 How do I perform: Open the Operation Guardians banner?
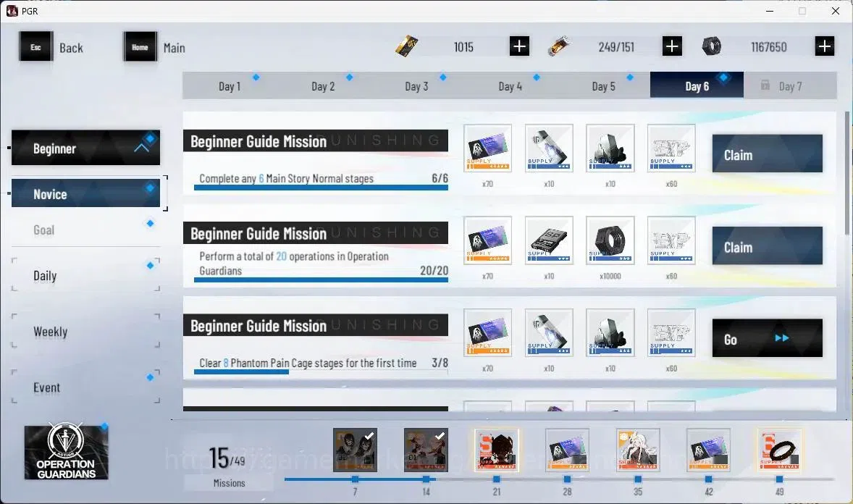tap(67, 453)
